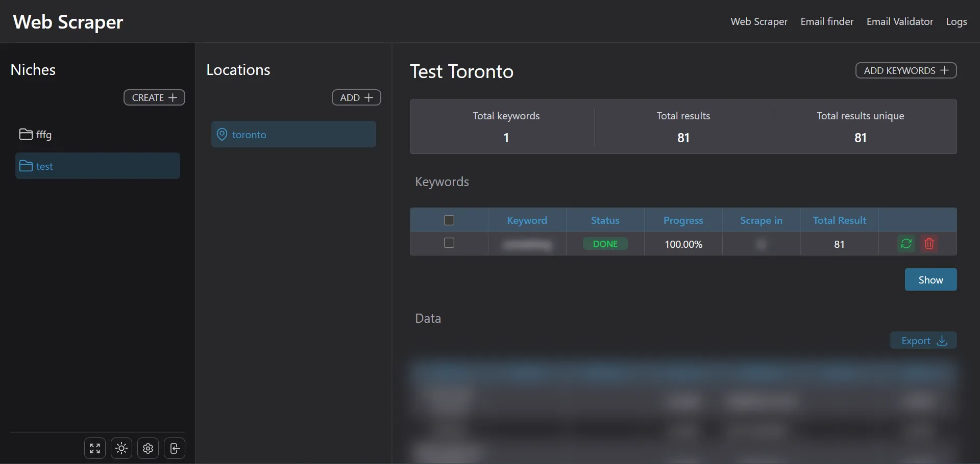Viewport: 980px width, 464px height.
Task: Open the Email finder page
Action: (827, 21)
